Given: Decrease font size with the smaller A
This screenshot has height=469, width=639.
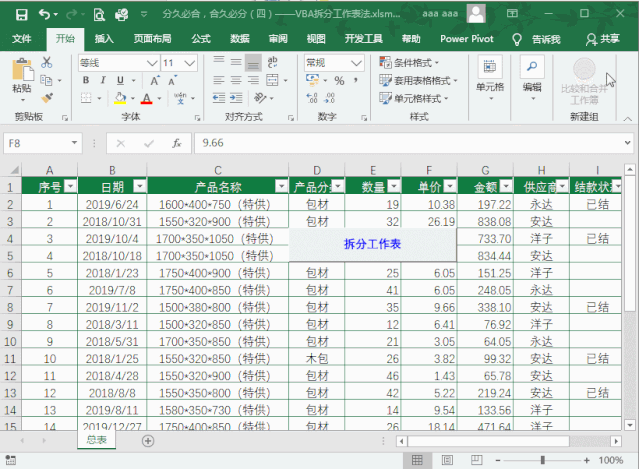Looking at the screenshot, I should click(x=173, y=81).
